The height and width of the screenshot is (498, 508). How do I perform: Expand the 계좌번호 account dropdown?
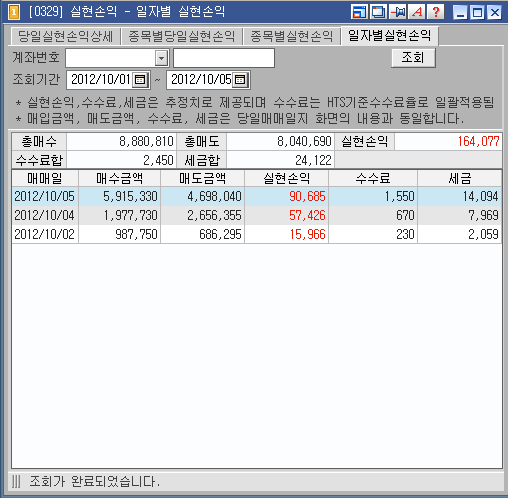(x=161, y=58)
